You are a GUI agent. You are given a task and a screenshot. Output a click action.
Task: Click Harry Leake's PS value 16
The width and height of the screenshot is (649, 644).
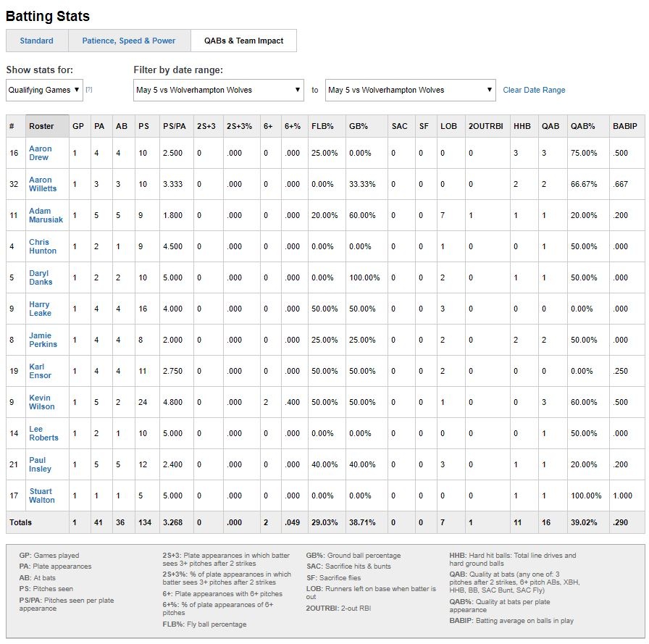[x=143, y=309]
